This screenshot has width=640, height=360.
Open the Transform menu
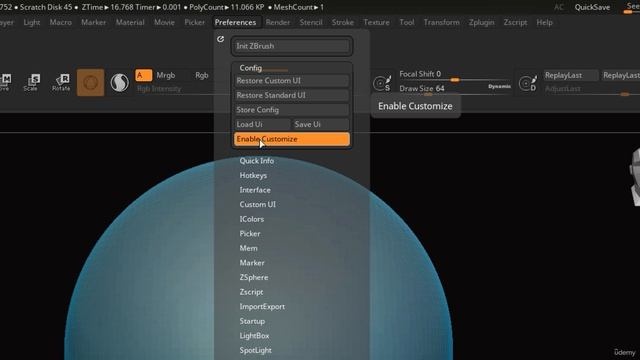pos(442,22)
